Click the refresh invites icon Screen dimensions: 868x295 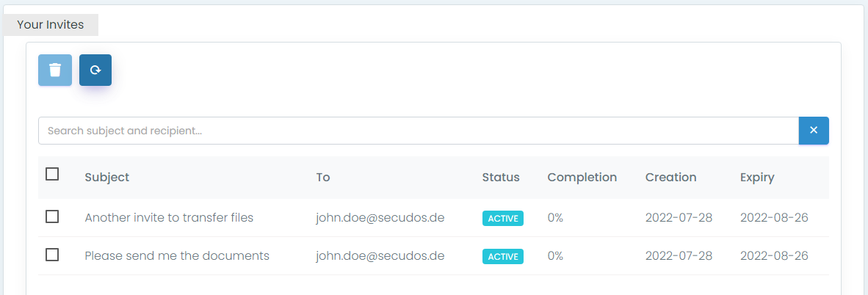pyautogui.click(x=95, y=70)
